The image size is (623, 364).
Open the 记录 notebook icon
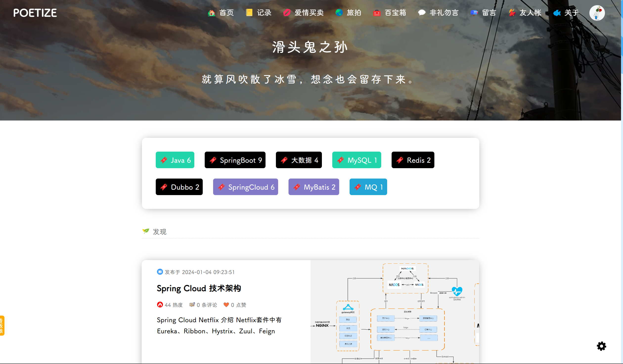[249, 13]
